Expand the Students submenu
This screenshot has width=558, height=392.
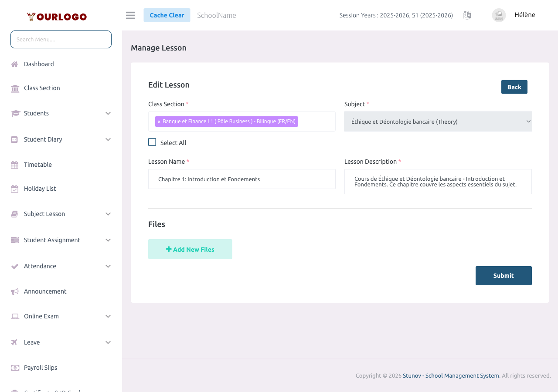coord(108,114)
